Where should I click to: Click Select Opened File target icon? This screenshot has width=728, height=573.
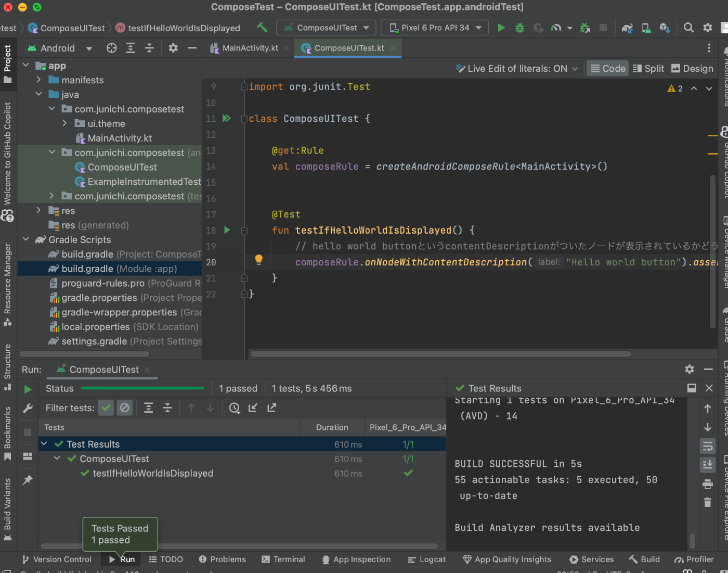coord(111,48)
